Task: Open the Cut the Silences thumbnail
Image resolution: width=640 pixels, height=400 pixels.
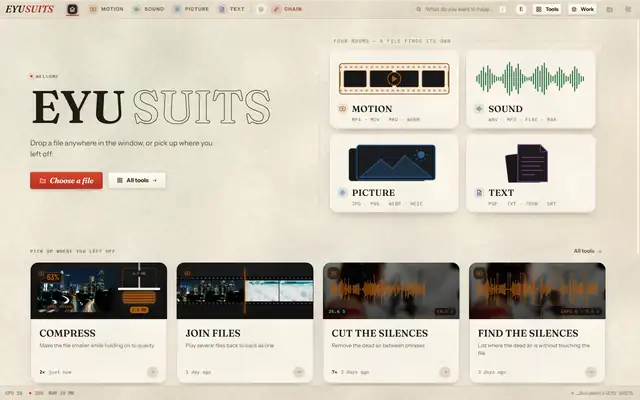Action: (391, 291)
